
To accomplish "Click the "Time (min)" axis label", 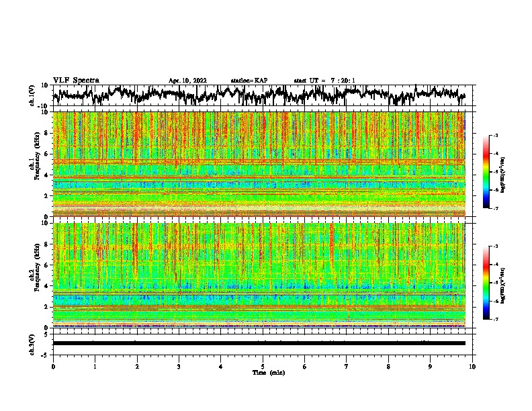I will 269,373.
